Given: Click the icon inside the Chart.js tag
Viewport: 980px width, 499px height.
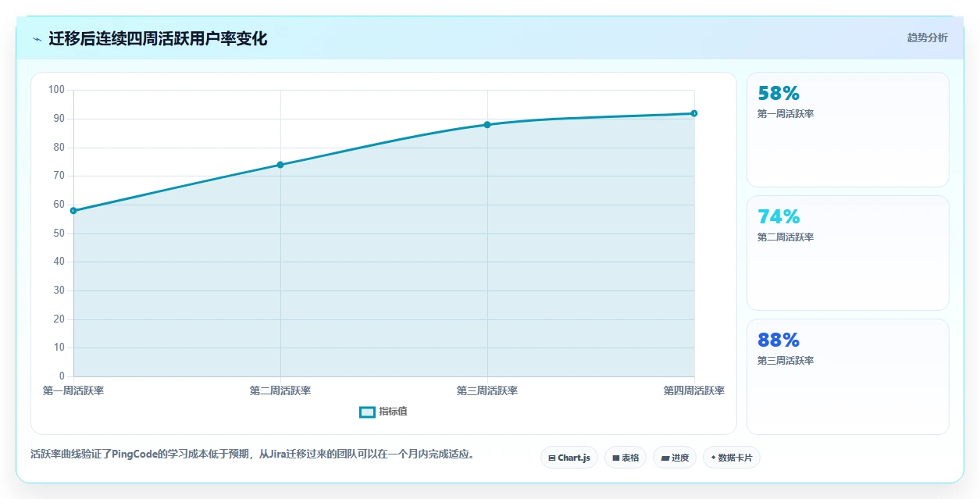Looking at the screenshot, I should point(552,458).
